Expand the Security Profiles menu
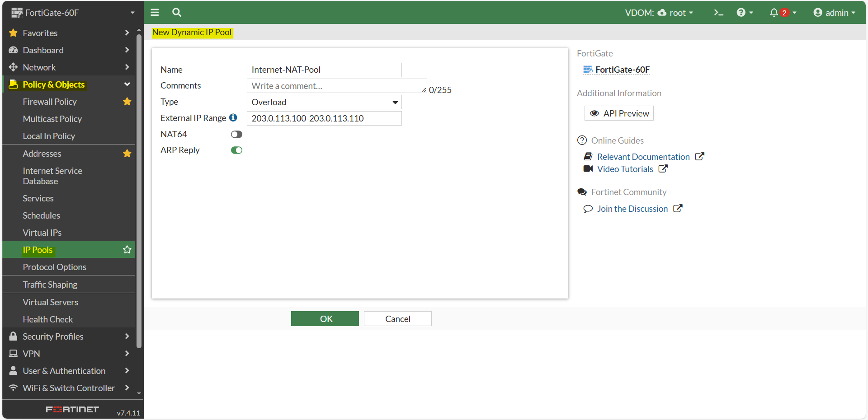Image resolution: width=868 pixels, height=420 pixels. point(69,336)
